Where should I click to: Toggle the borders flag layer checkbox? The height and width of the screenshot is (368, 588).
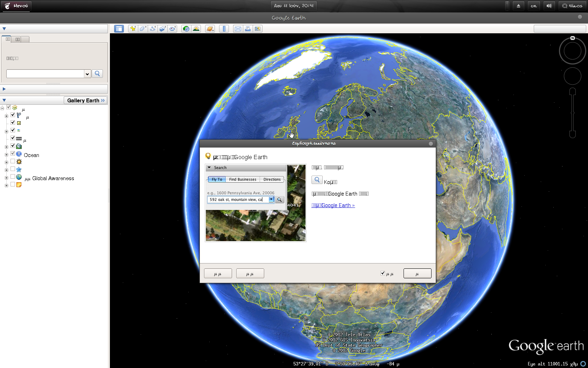pos(13,115)
